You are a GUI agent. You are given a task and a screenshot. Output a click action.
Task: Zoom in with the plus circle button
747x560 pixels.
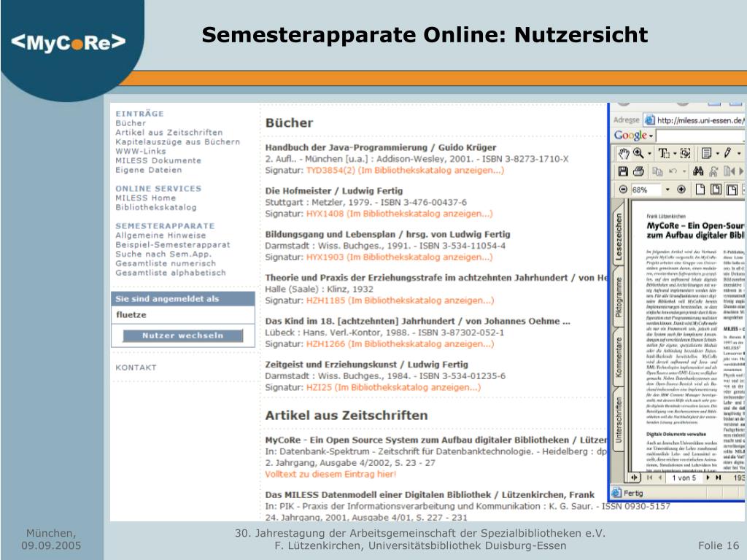pos(681,189)
